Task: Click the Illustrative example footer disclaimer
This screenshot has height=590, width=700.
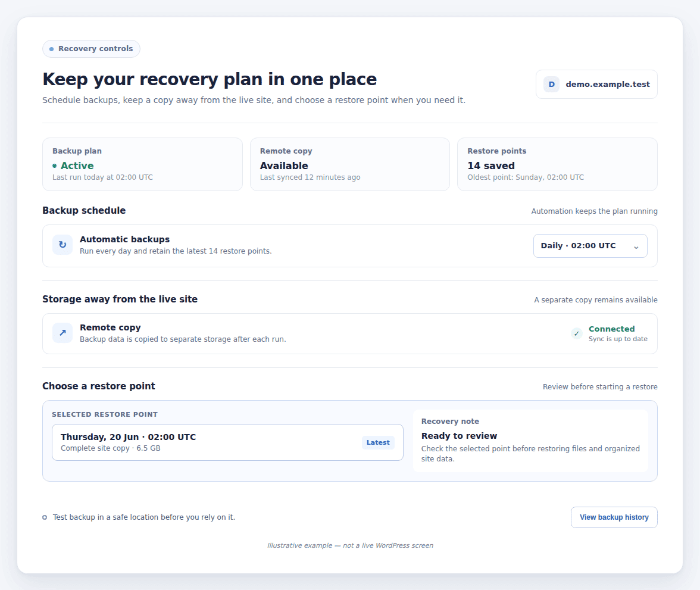Action: click(350, 545)
